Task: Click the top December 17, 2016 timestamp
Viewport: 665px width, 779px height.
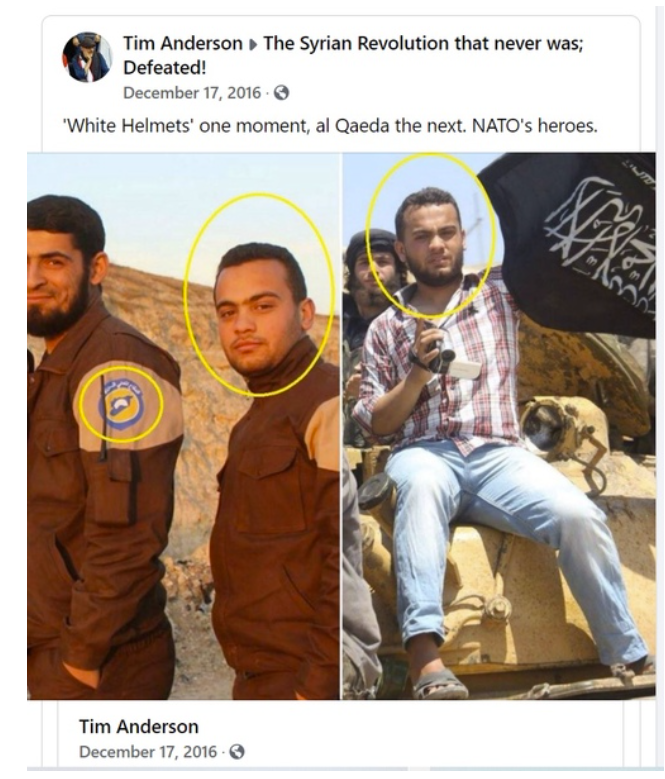Action: pos(192,93)
